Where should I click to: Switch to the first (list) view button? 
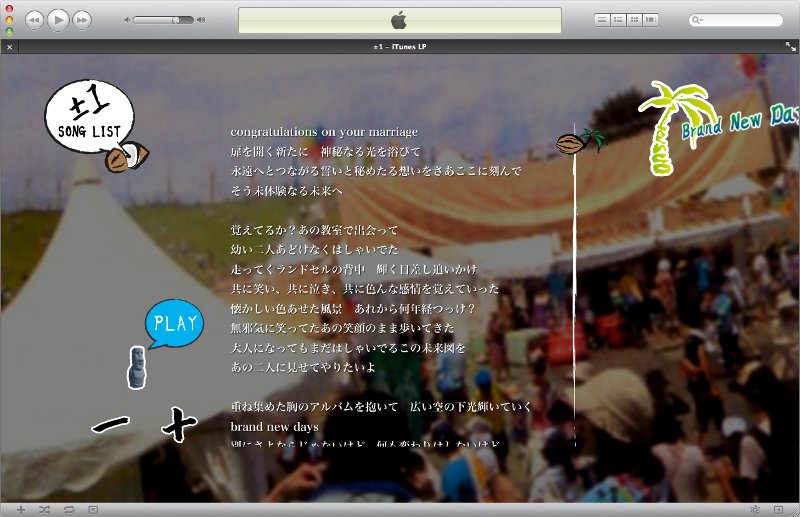tap(602, 19)
